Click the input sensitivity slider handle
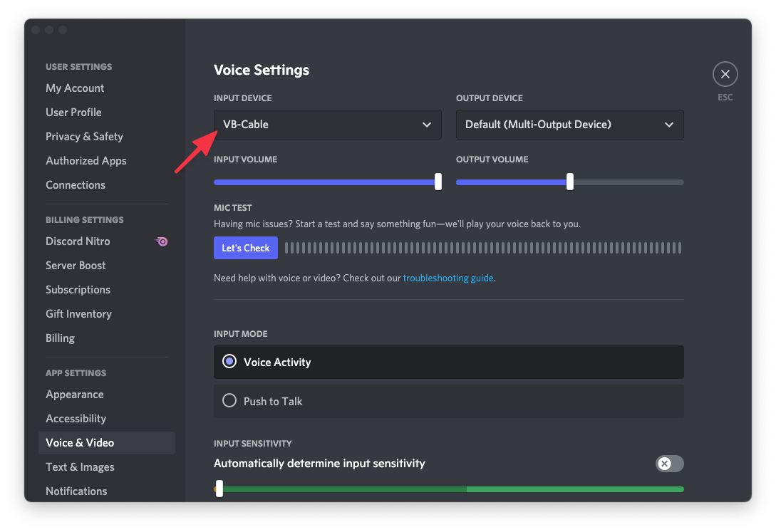Image resolution: width=776 pixels, height=532 pixels. 219,489
